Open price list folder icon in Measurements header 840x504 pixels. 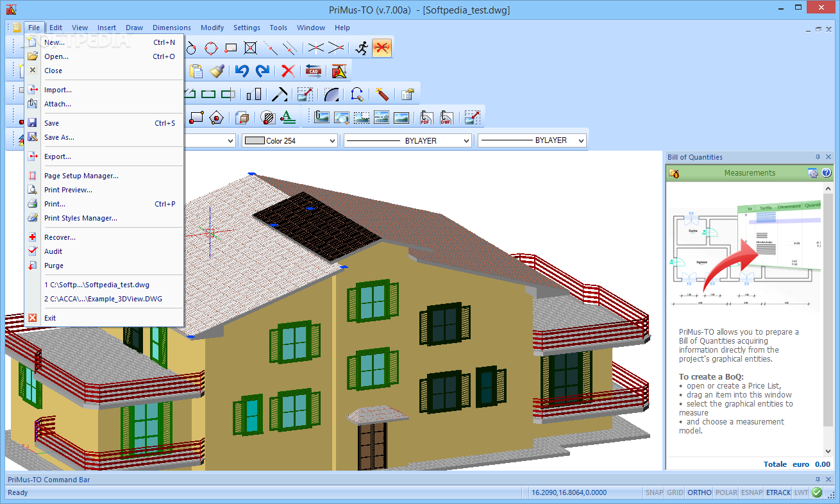[673, 173]
